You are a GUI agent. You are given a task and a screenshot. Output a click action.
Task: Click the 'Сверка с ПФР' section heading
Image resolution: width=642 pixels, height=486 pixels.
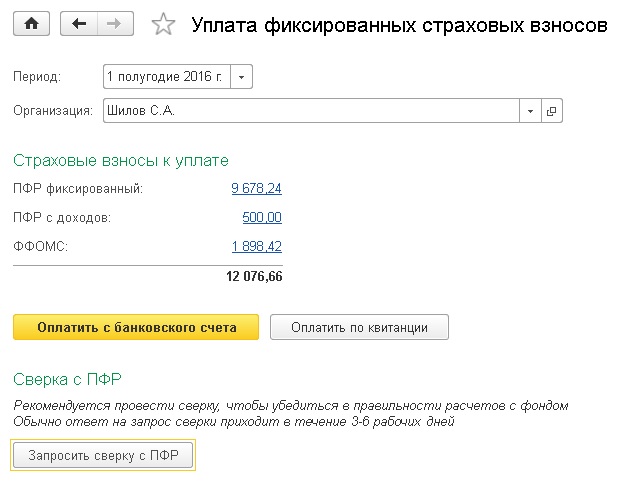[x=67, y=380]
